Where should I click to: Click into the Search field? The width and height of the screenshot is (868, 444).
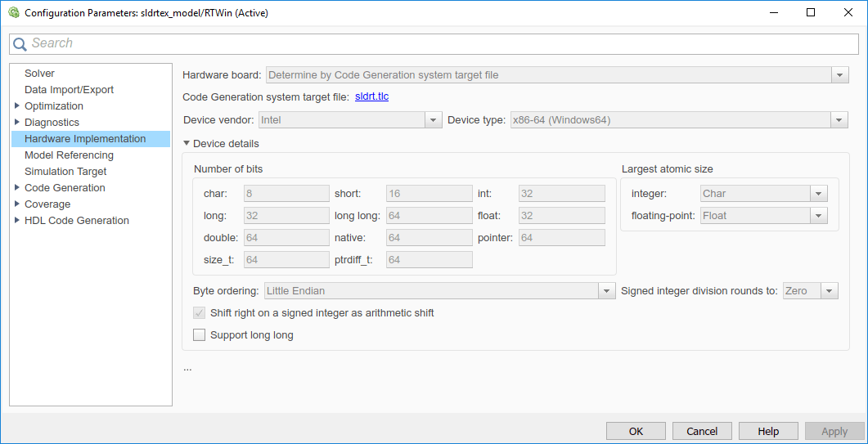click(442, 44)
